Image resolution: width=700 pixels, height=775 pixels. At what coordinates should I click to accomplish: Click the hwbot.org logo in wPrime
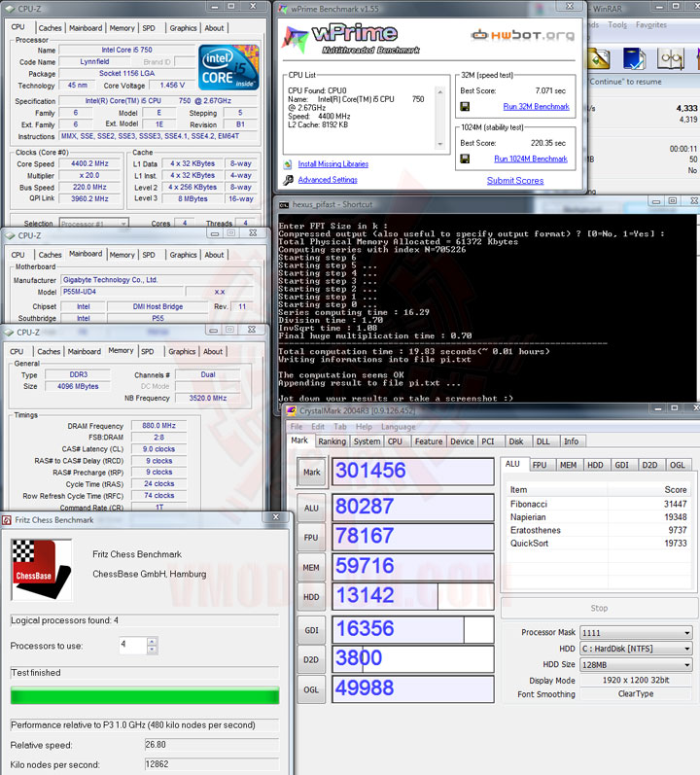[x=523, y=35]
